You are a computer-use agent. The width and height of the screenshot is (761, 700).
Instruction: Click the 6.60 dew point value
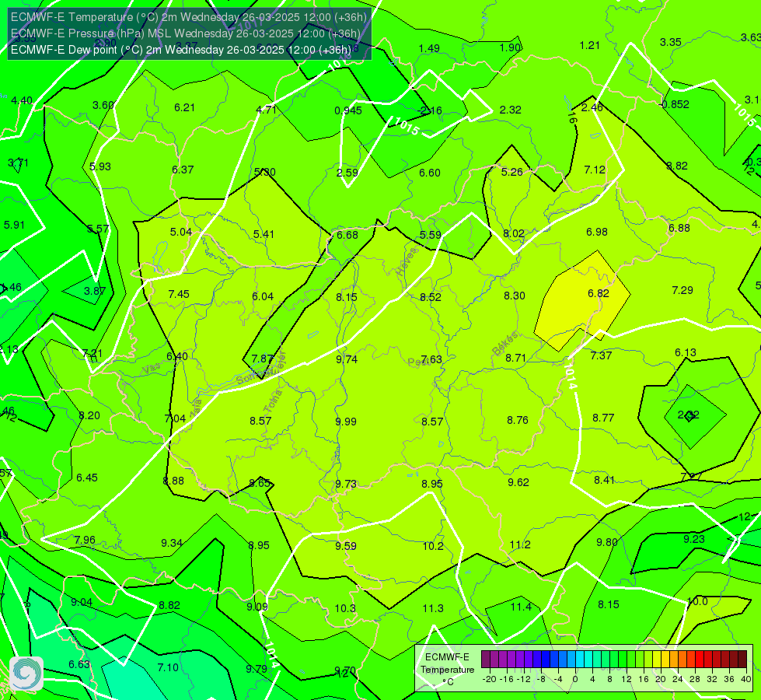coord(430,173)
